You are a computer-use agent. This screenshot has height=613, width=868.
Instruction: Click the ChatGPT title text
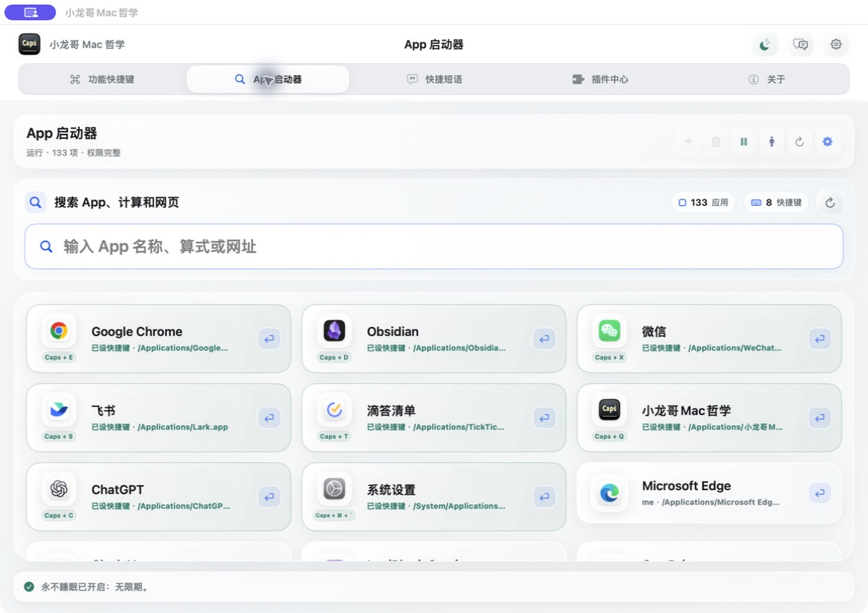point(117,489)
